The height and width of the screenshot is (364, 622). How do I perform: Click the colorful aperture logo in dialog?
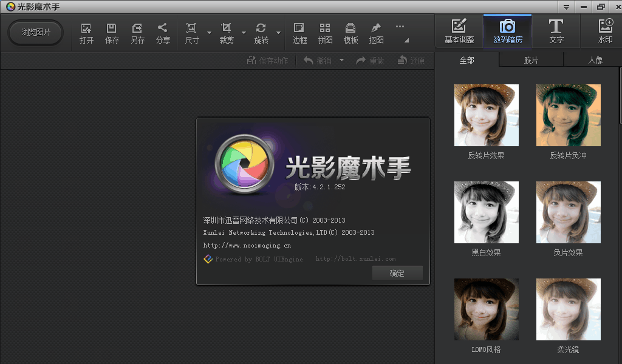coord(244,164)
